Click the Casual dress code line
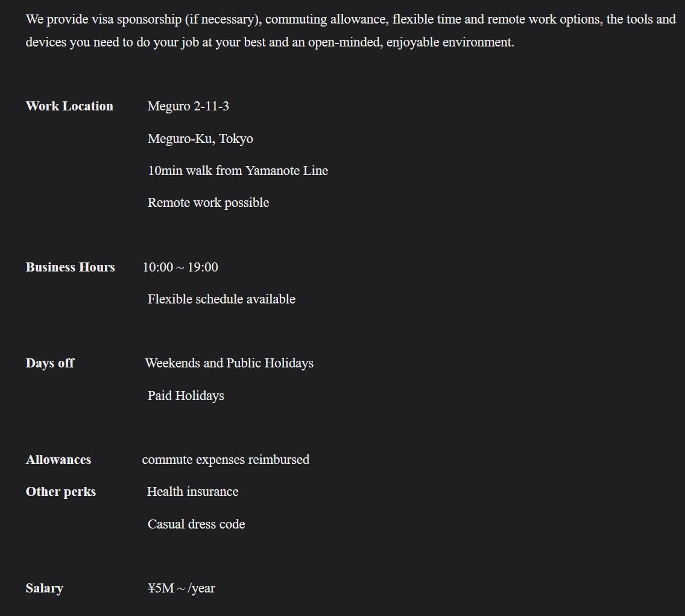Image resolution: width=685 pixels, height=616 pixels. point(197,524)
